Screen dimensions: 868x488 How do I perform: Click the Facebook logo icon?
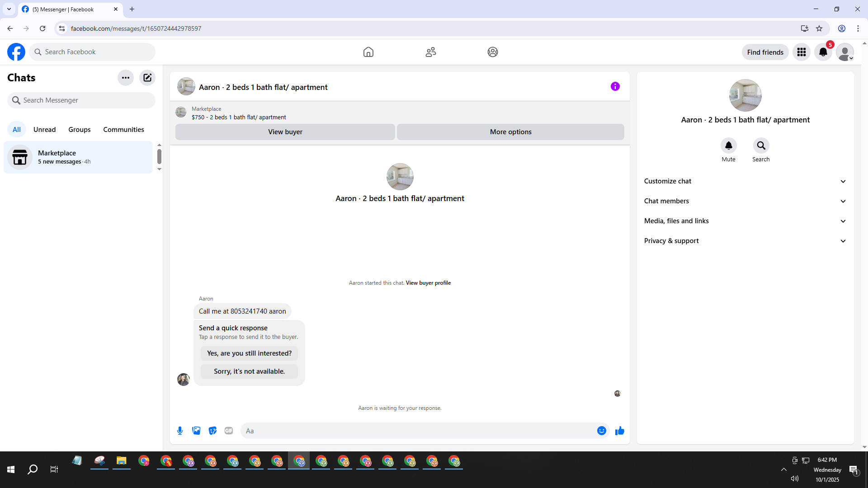[16, 52]
